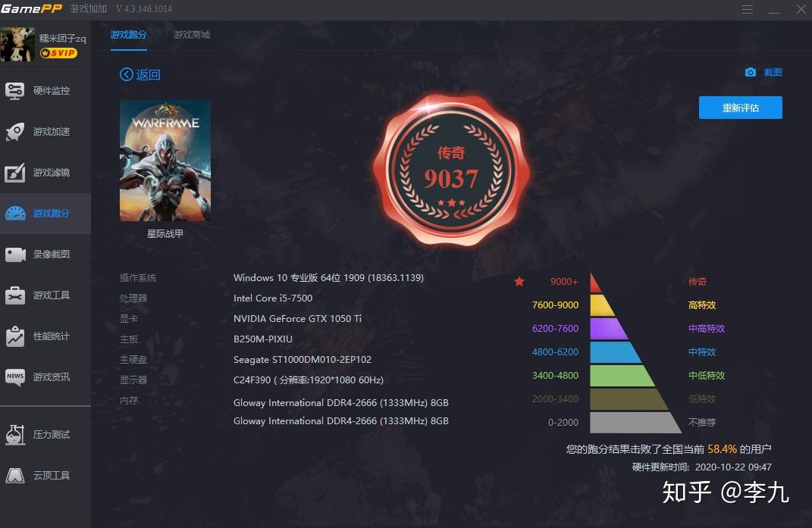Click the 返回 link

pos(148,74)
